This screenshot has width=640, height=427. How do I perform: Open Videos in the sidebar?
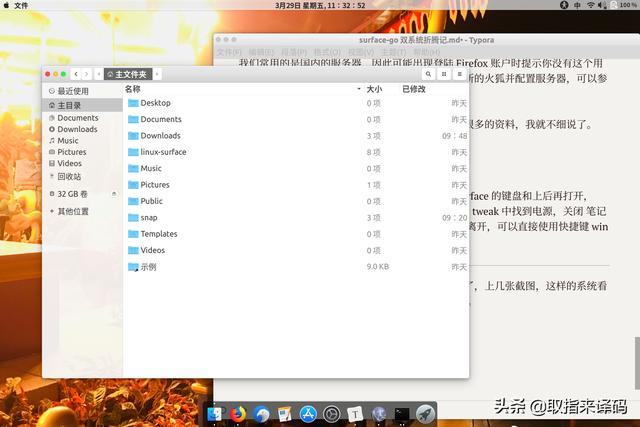(82, 163)
